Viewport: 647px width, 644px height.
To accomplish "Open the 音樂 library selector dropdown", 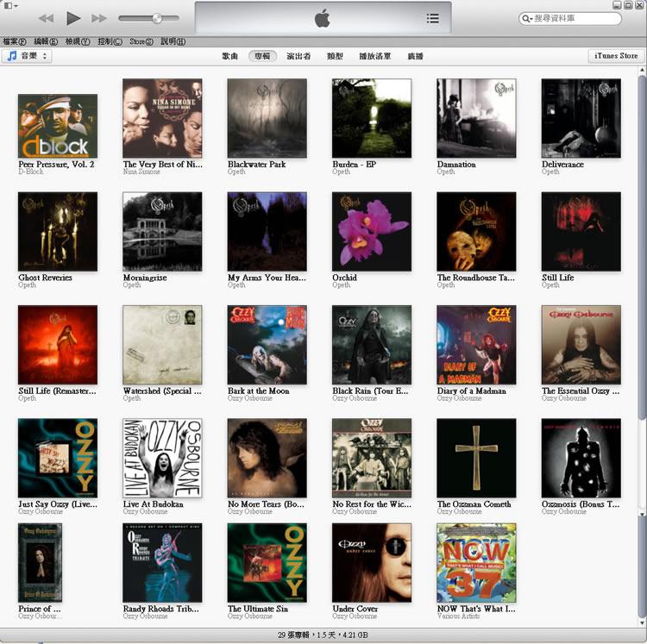I will coord(27,56).
